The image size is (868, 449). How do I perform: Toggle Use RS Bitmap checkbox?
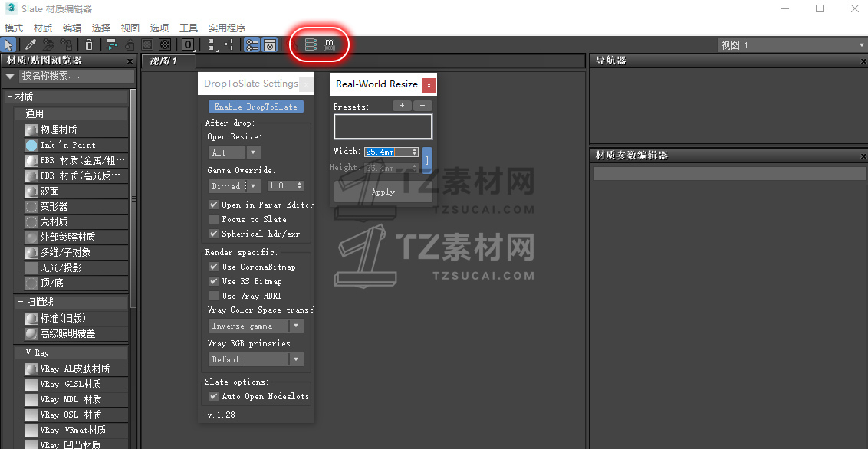click(x=214, y=281)
